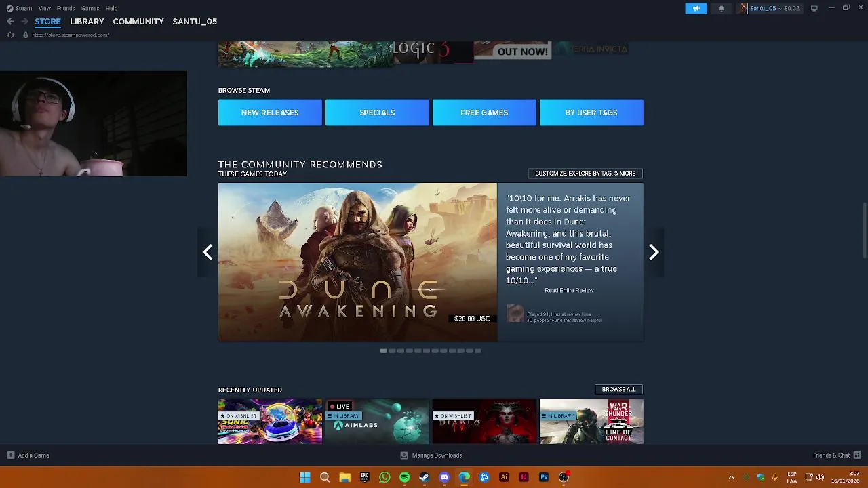Screen dimensions: 868x488
Task: Open the Dune Awakening banner
Action: (x=357, y=262)
